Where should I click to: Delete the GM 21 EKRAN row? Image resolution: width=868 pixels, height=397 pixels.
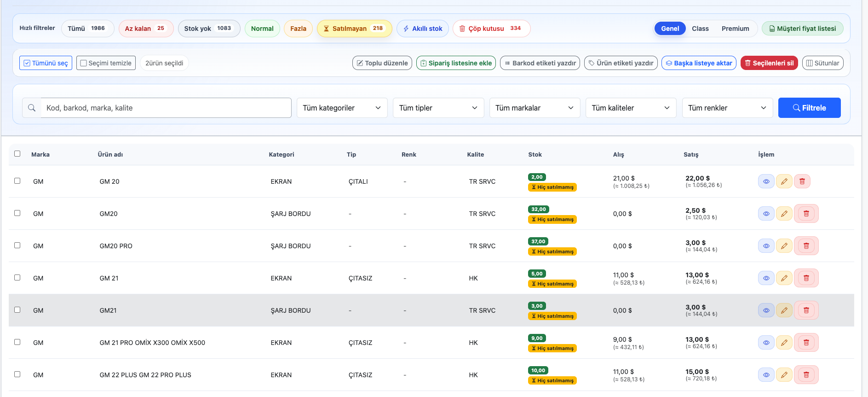(x=806, y=278)
